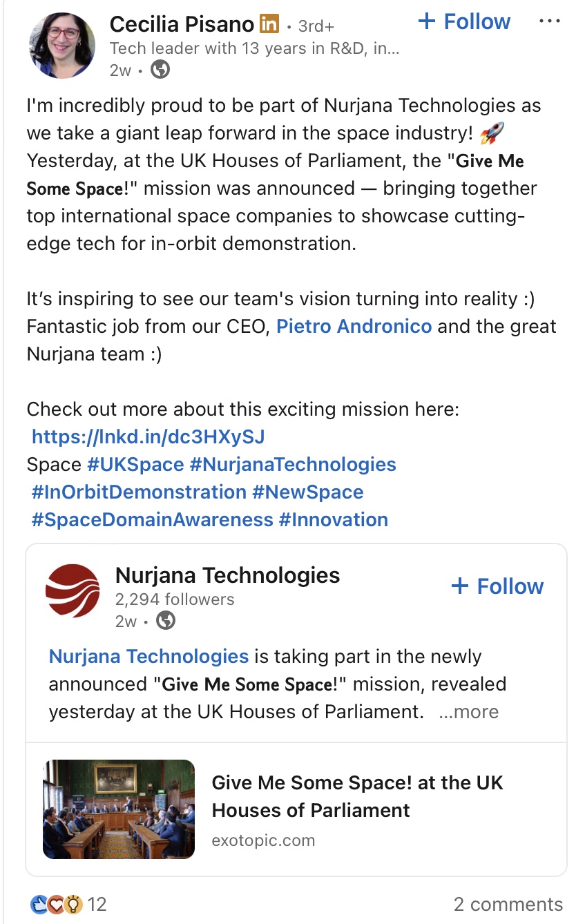Open Pietro Andronico's profile link

[354, 326]
